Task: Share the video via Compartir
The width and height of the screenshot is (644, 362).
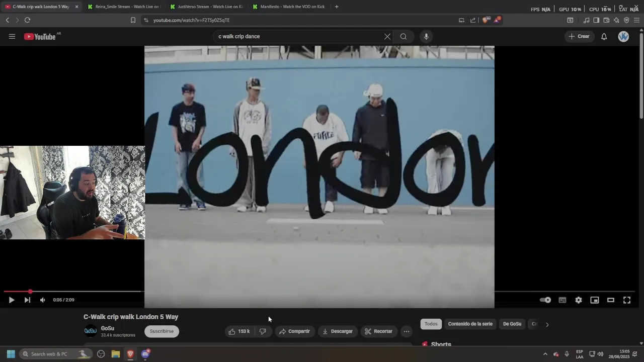Action: (x=294, y=331)
